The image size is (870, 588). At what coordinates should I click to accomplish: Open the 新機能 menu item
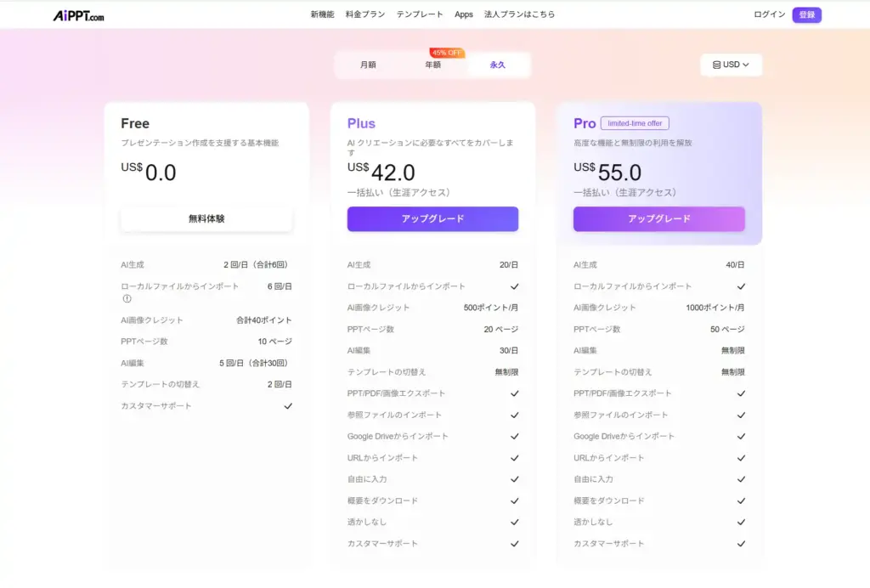point(322,14)
